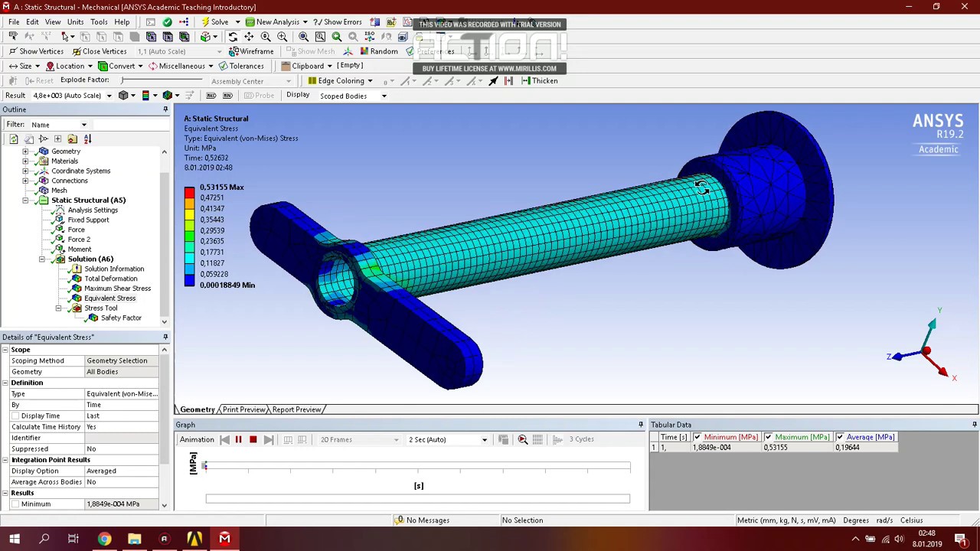Select Safety Factor in the Outline tree

click(121, 318)
